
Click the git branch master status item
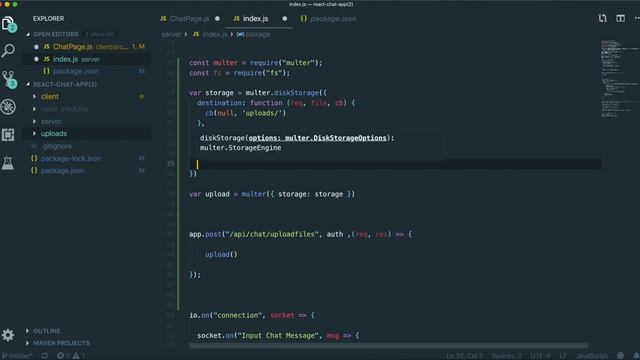point(17,356)
